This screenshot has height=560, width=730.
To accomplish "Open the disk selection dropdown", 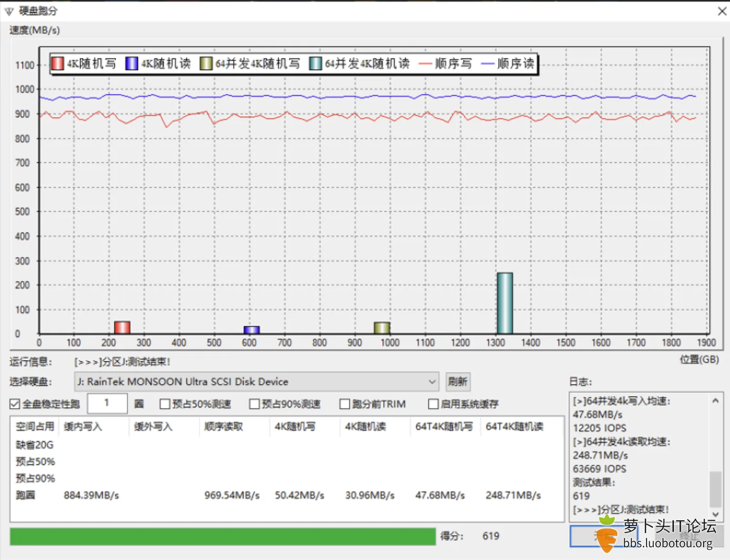I will click(256, 382).
